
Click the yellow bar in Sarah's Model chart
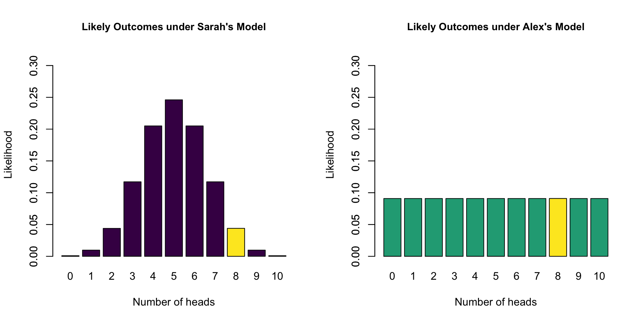point(236,242)
